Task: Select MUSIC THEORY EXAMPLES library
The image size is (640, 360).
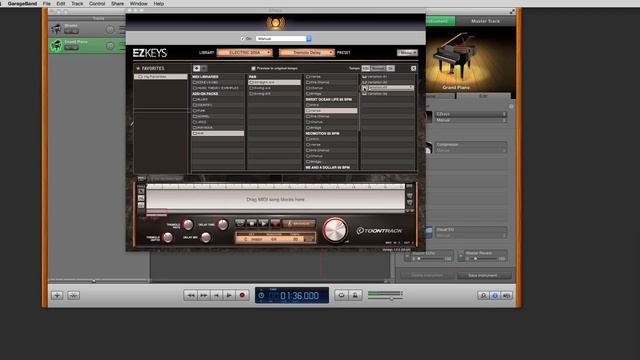Action: click(x=218, y=88)
